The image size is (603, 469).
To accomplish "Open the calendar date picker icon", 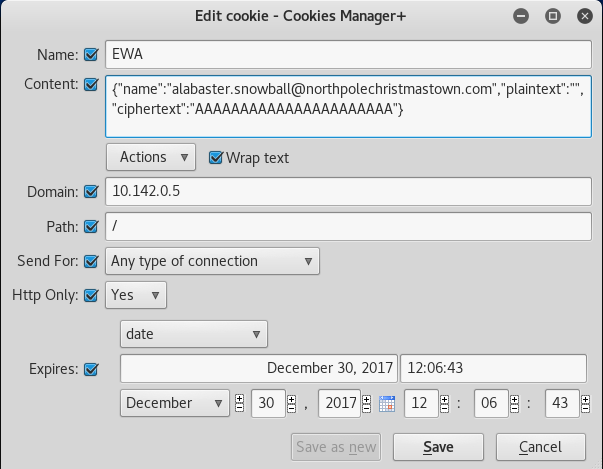I will point(386,404).
